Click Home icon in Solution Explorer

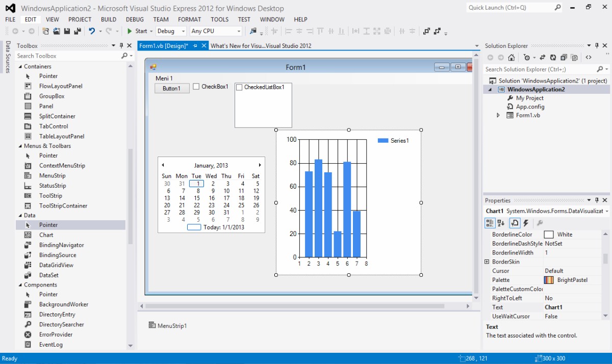click(512, 58)
